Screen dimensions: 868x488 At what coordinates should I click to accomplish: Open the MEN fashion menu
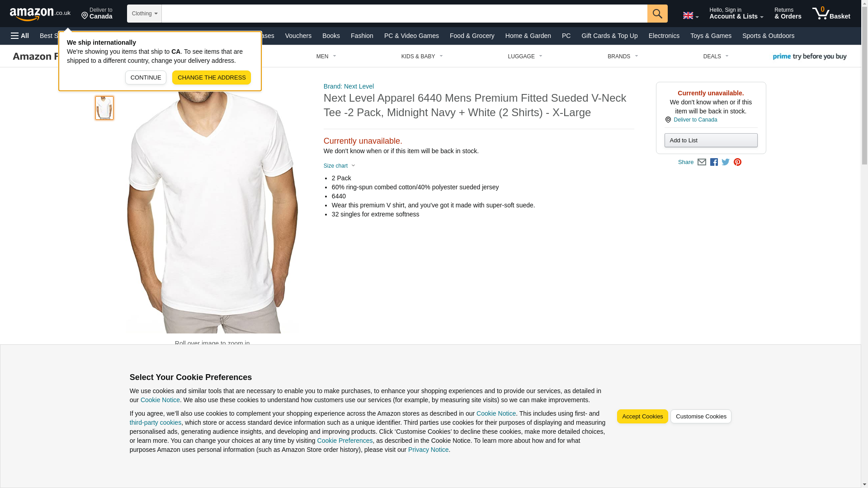(326, 56)
